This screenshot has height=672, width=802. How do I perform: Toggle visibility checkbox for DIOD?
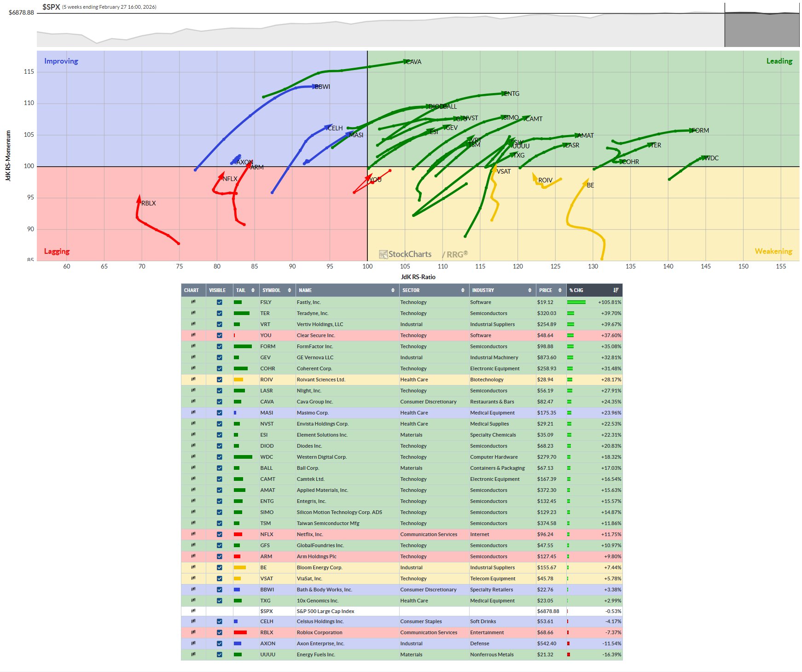pyautogui.click(x=220, y=446)
